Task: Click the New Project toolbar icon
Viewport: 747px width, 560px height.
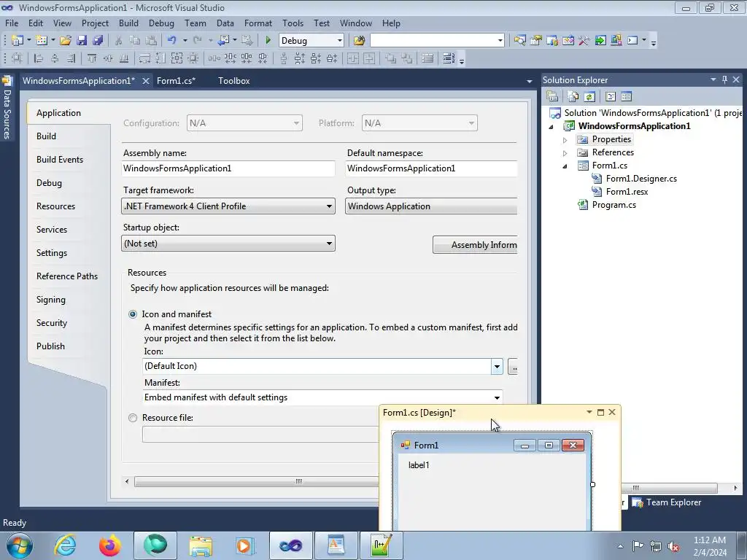Action: pos(18,41)
